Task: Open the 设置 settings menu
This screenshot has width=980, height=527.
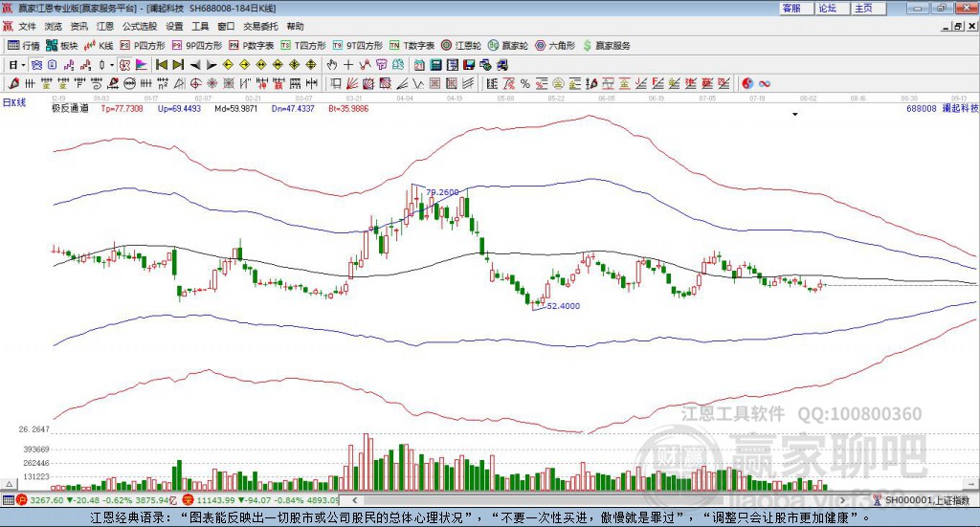Action: point(174,26)
